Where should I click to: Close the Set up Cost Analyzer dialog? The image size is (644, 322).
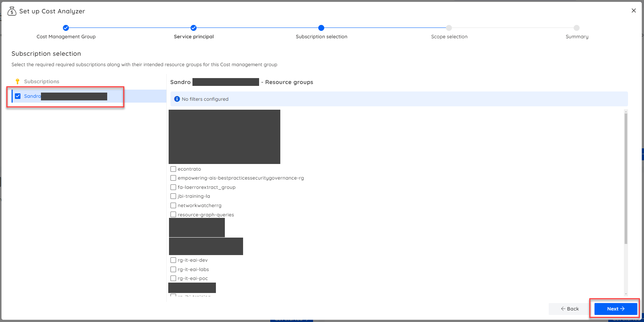click(x=634, y=11)
